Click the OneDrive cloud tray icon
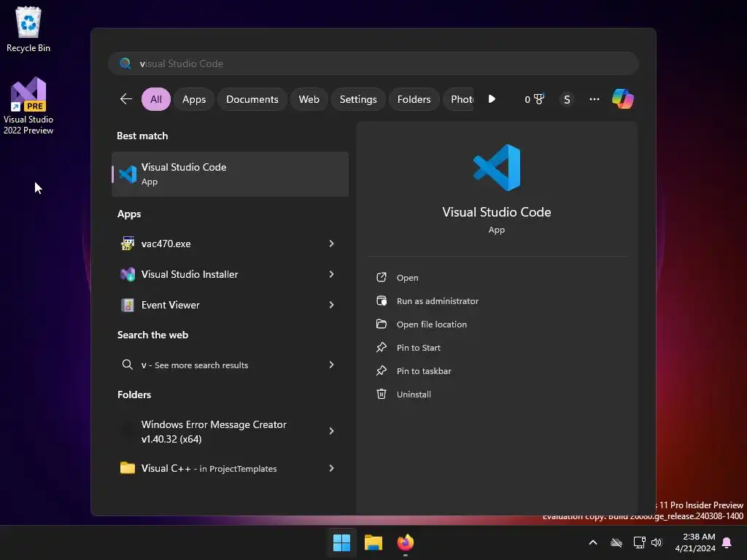Screen dimensions: 747x560 point(616,542)
